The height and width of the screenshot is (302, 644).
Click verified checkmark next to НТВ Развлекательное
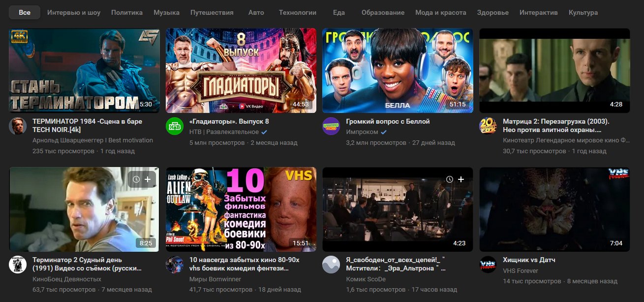click(264, 132)
